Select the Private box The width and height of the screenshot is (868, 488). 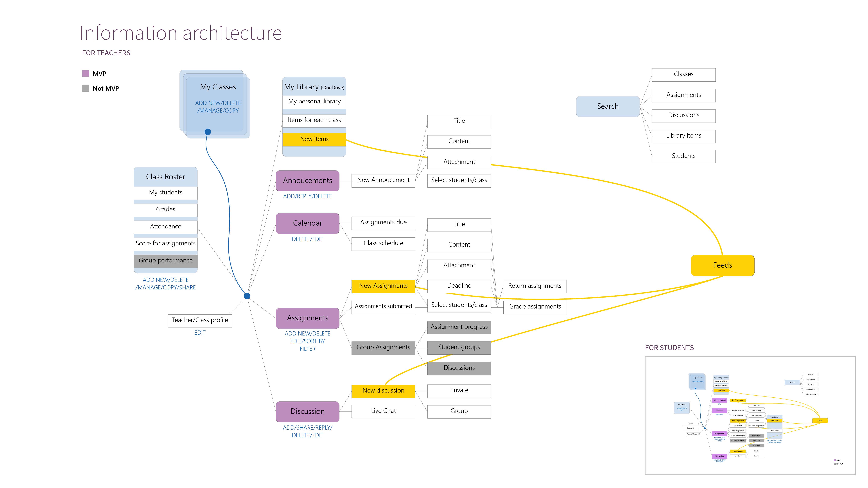coord(459,391)
